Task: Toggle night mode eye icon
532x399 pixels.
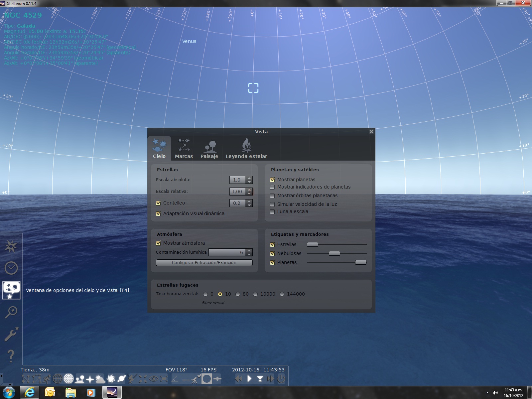Action: [153, 379]
